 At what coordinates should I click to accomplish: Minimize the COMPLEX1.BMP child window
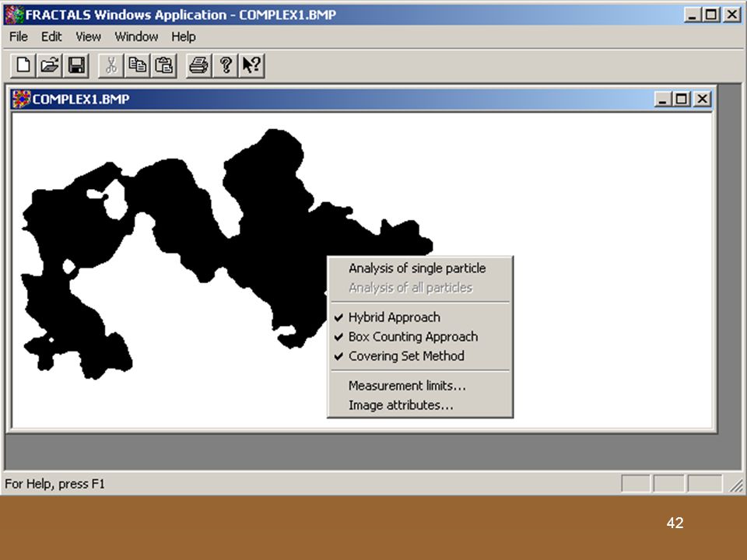tap(663, 99)
